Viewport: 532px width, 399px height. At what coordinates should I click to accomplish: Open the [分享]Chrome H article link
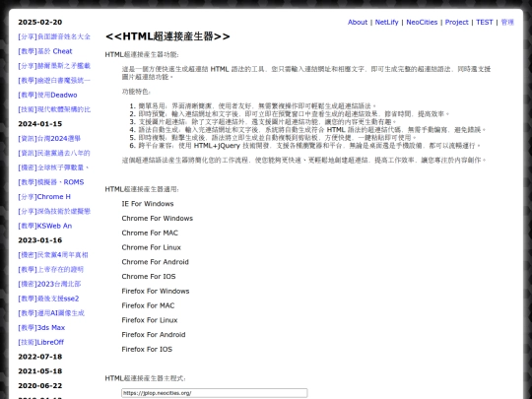(x=44, y=197)
